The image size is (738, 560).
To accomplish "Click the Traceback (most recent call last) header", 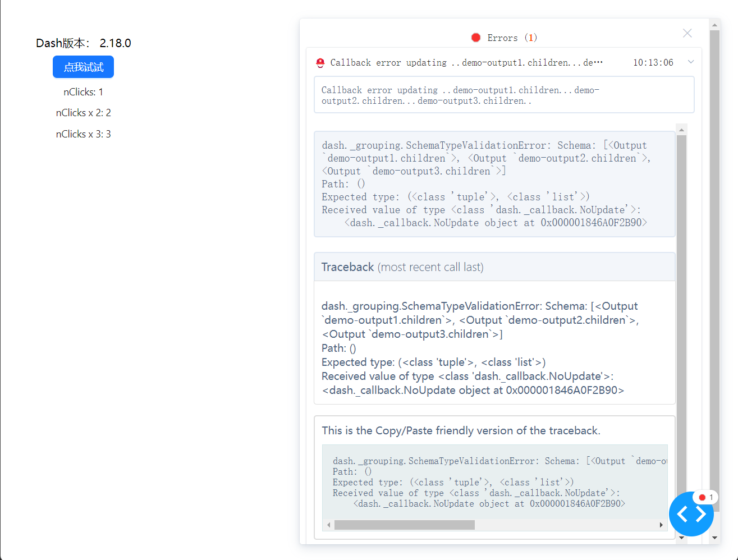I will point(494,267).
